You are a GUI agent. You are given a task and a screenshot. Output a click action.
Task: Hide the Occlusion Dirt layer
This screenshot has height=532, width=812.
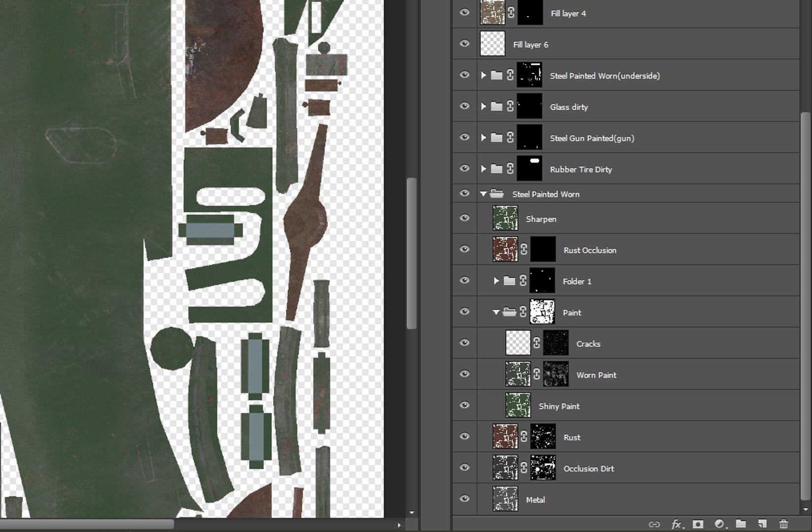(x=464, y=467)
